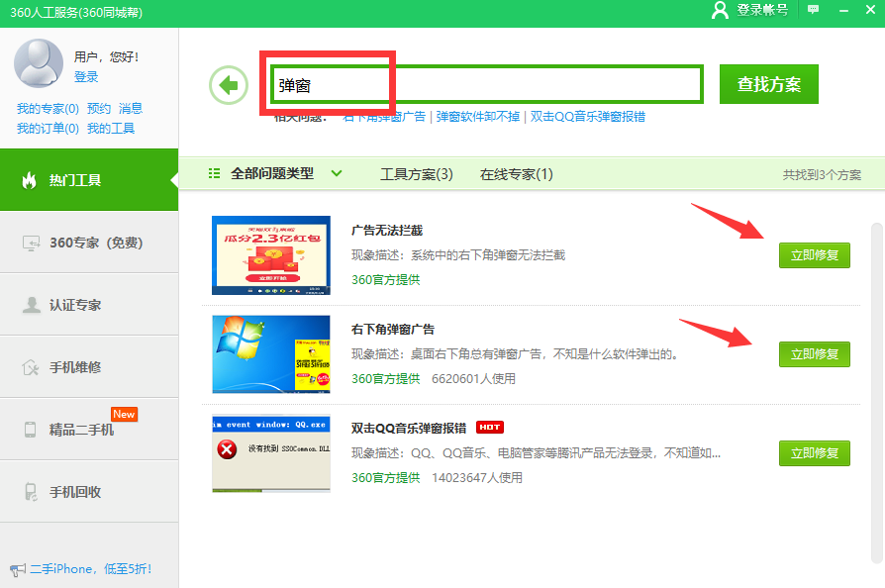Expand the 全部问题类型 dropdown arrow
Viewport: 885px width, 588px height.
pos(337,173)
